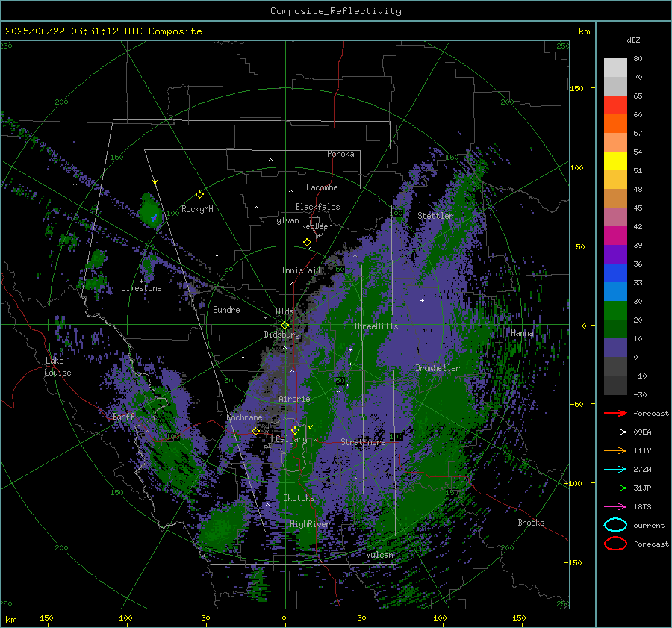Click the Sylvan label
This screenshot has height=628, width=672.
[285, 221]
